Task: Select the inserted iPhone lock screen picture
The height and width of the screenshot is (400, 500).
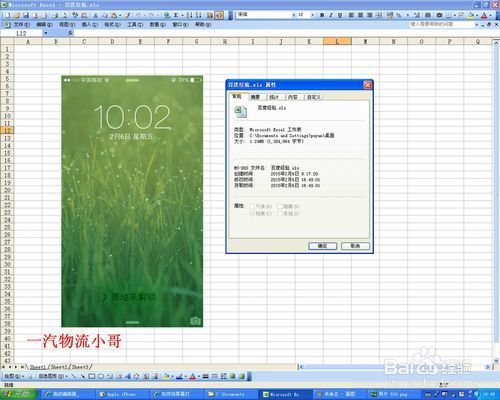Action: 132,201
